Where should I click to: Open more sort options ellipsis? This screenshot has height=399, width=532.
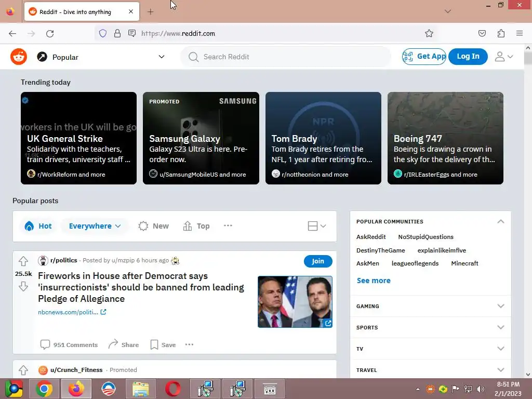[x=228, y=225]
